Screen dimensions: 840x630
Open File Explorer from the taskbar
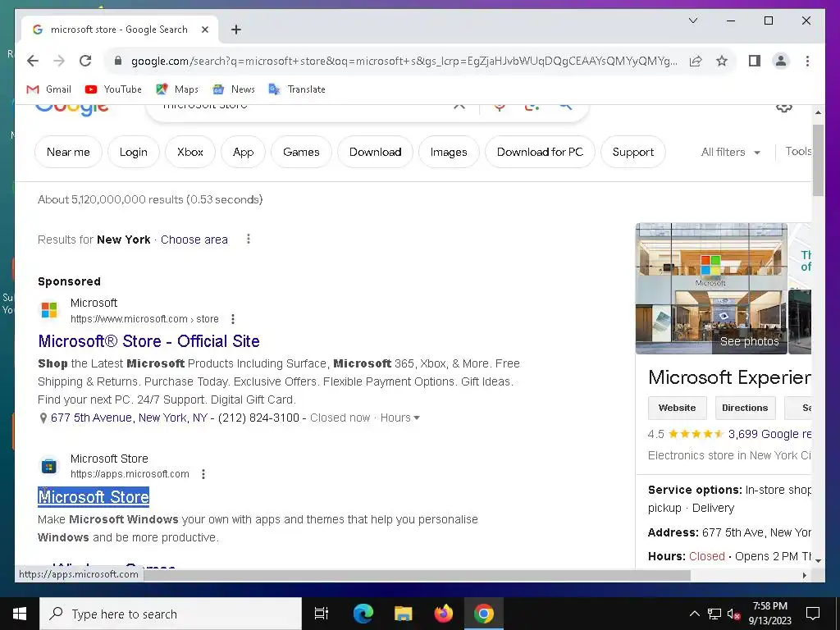coord(403,614)
